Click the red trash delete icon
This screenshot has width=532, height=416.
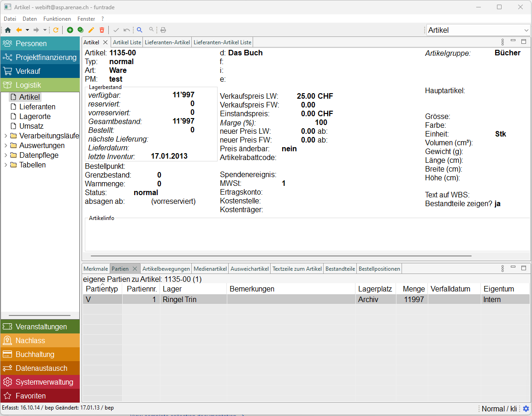102,30
